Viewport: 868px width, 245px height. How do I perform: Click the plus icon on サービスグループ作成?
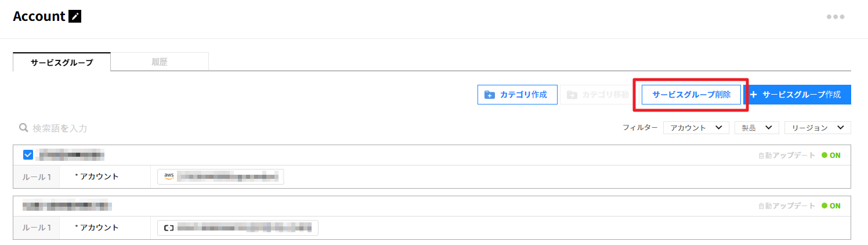pos(754,95)
